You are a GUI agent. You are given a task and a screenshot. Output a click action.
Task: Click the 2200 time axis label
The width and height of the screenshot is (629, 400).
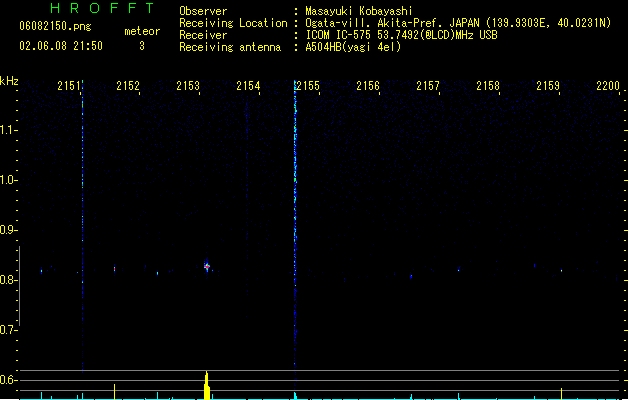608,86
